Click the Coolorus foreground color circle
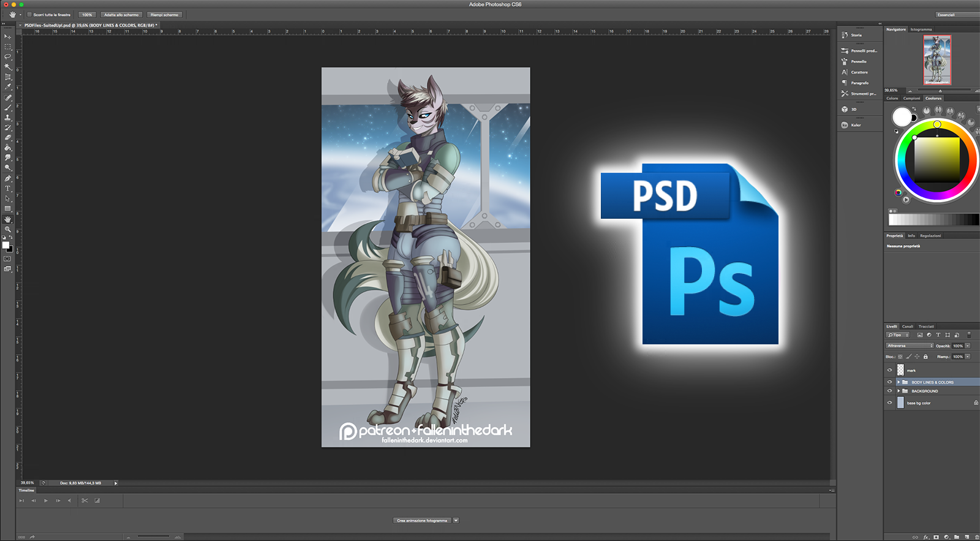Viewport: 980px width, 541px height. click(902, 116)
